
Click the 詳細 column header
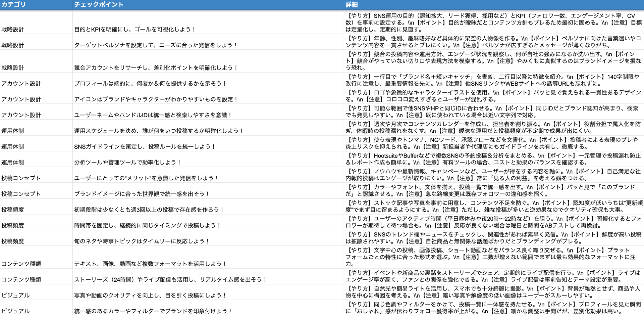[494, 5]
